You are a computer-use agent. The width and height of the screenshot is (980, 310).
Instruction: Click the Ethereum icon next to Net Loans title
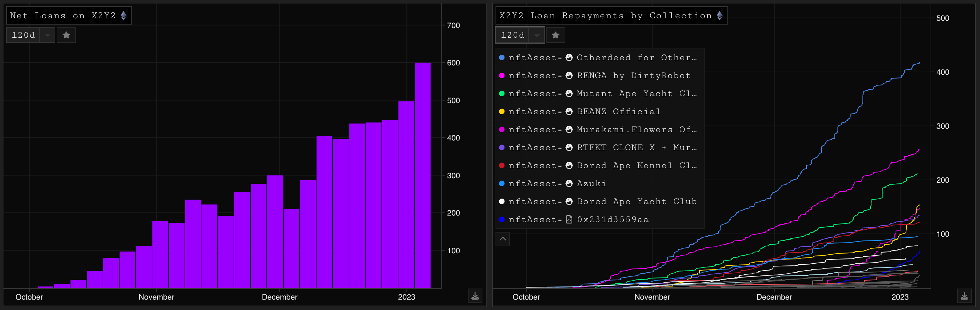click(x=123, y=16)
